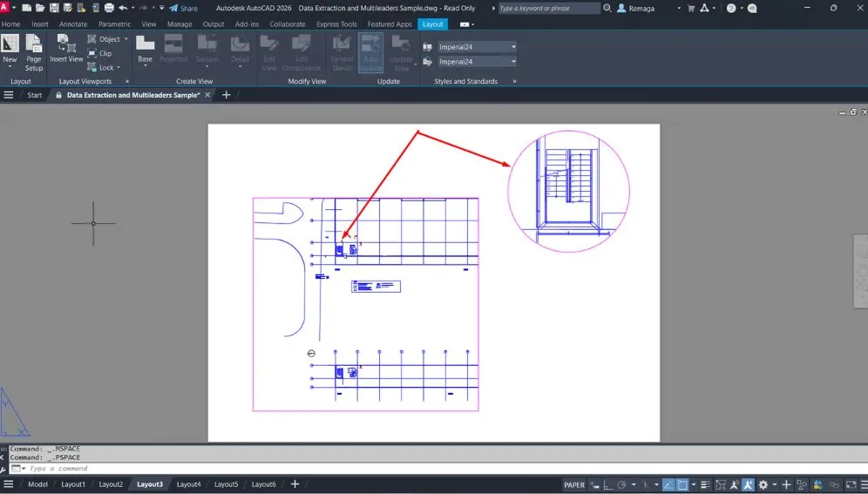Click the Redo arrow icon

144,9
